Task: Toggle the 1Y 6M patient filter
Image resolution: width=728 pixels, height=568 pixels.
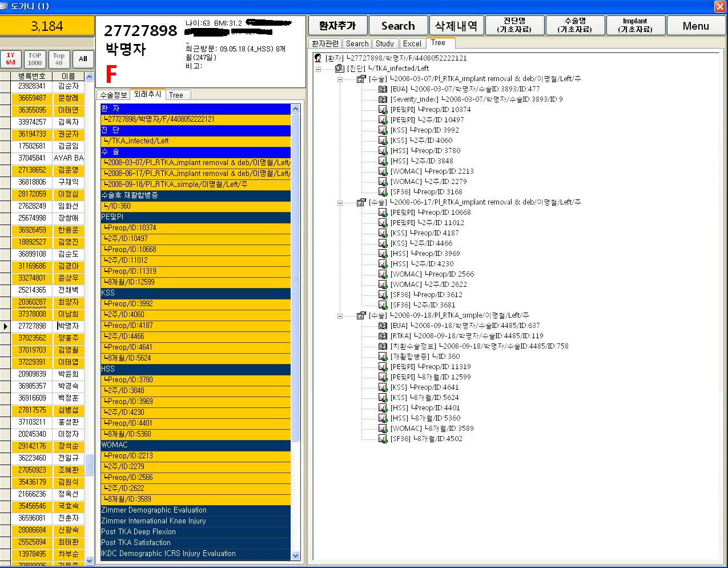Action: (x=11, y=59)
